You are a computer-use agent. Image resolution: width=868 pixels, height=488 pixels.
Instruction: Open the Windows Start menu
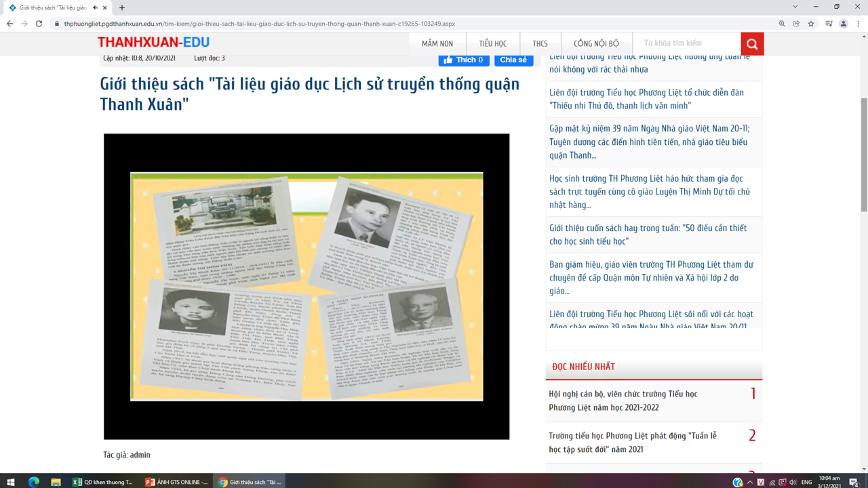pyautogui.click(x=11, y=482)
